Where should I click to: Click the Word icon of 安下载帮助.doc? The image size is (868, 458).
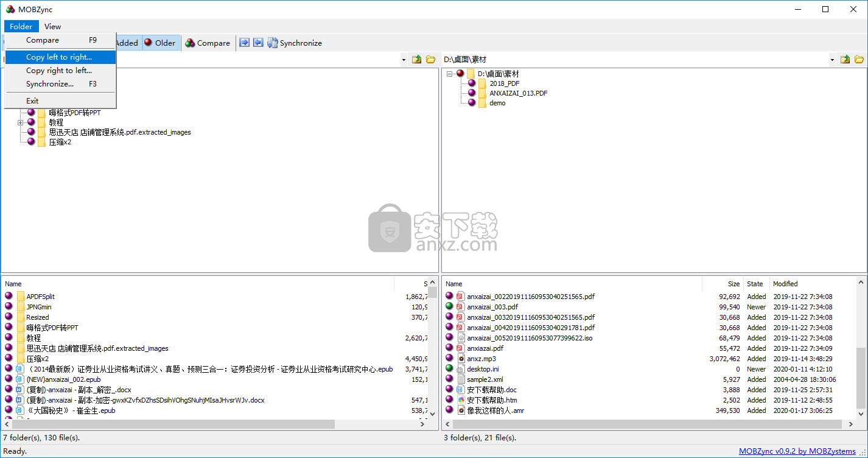point(460,390)
